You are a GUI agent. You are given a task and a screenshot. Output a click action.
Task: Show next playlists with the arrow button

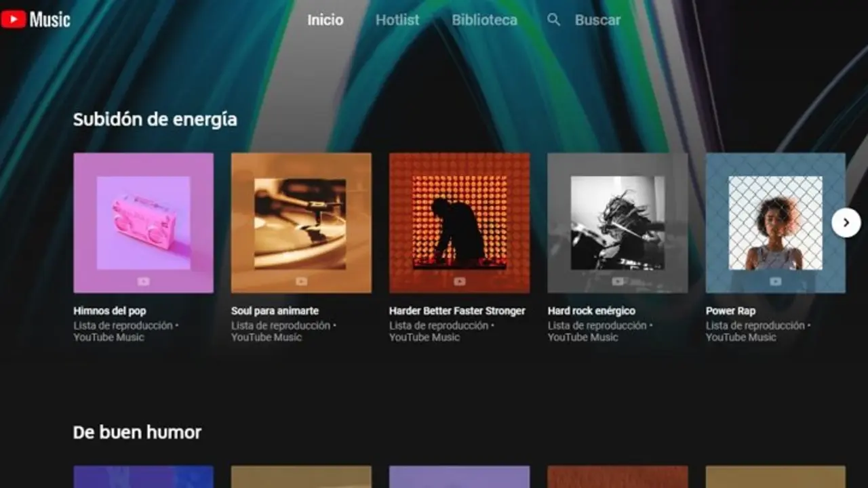[846, 223]
